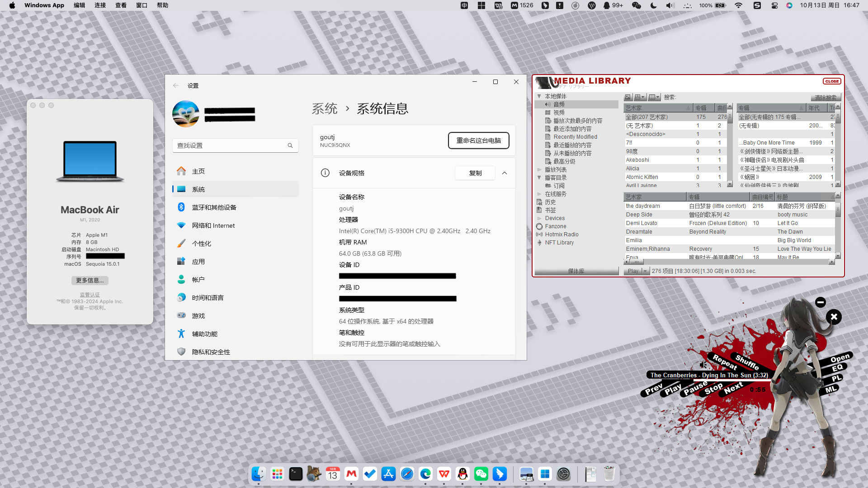
Task: Toggle Repeat on the Winamp player
Action: tap(725, 362)
